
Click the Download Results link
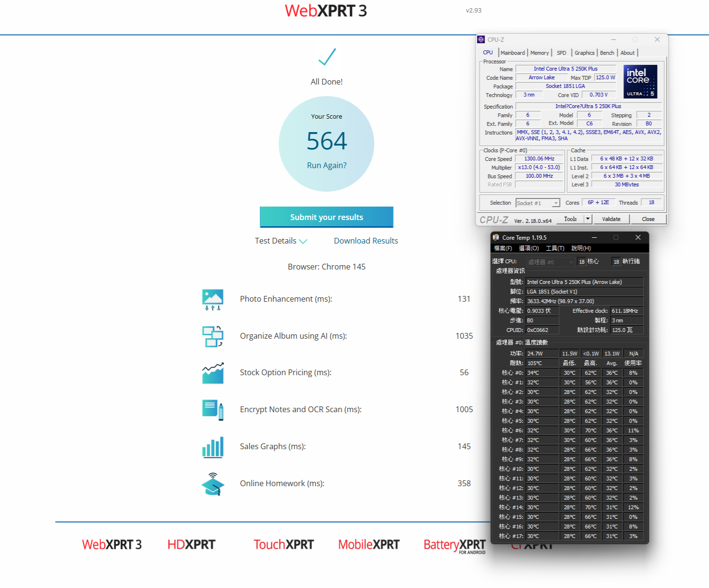(x=366, y=241)
